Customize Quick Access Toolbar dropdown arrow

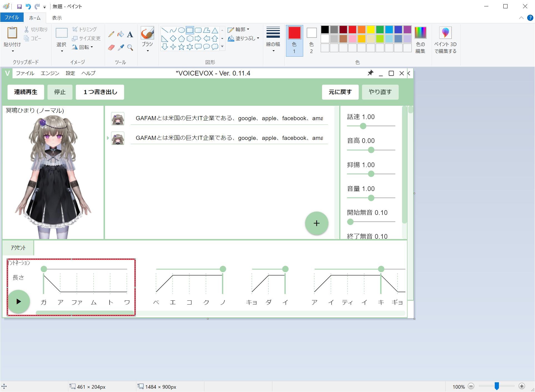(44, 7)
